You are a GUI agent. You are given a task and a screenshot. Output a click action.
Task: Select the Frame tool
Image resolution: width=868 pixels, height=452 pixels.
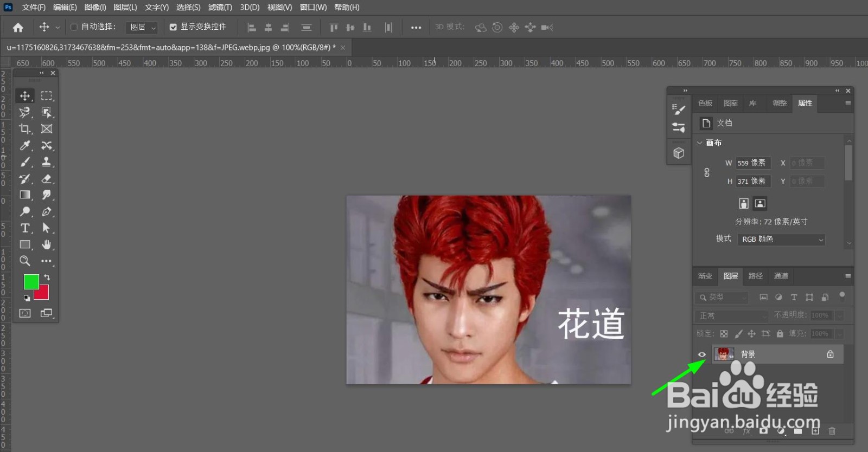[47, 129]
